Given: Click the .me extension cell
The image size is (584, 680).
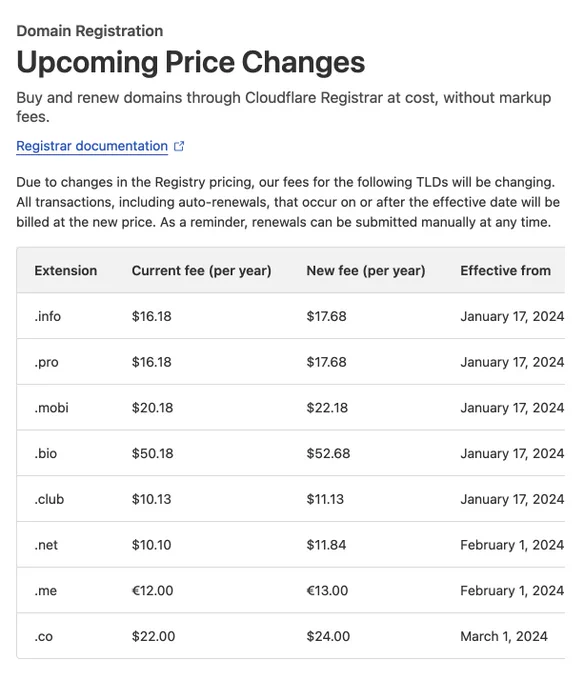Looking at the screenshot, I should coord(46,591).
